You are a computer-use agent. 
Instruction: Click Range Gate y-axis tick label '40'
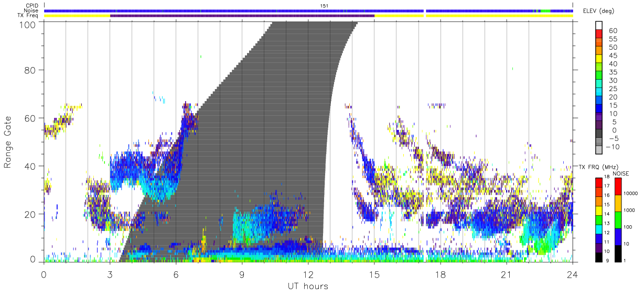point(30,166)
